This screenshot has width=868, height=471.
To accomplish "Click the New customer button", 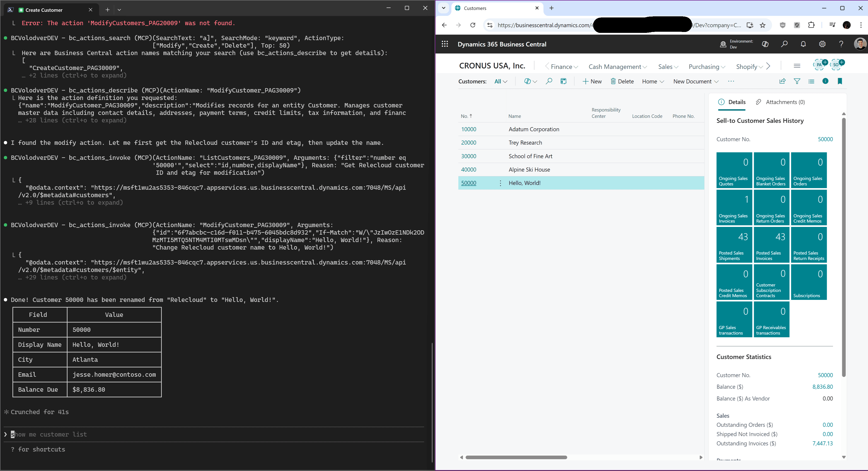I will coord(592,82).
